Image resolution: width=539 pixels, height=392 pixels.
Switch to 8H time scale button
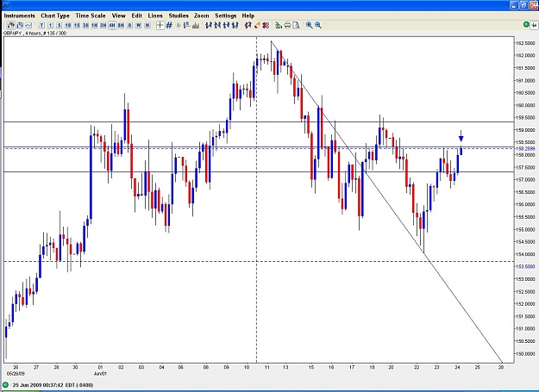tap(121, 25)
